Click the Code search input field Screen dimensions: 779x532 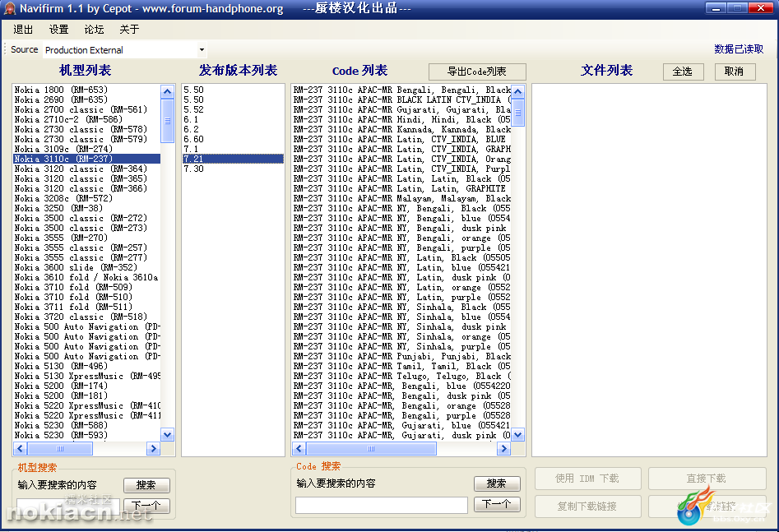point(382,505)
